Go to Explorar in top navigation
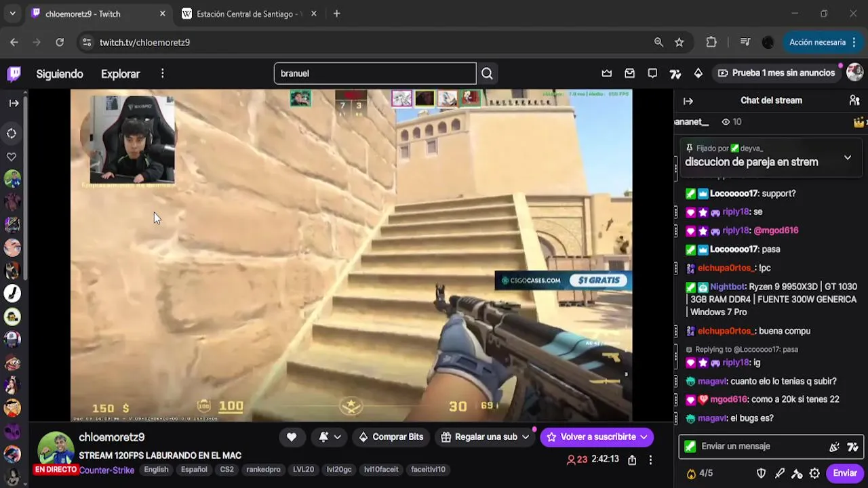This screenshot has width=868, height=488. [120, 74]
